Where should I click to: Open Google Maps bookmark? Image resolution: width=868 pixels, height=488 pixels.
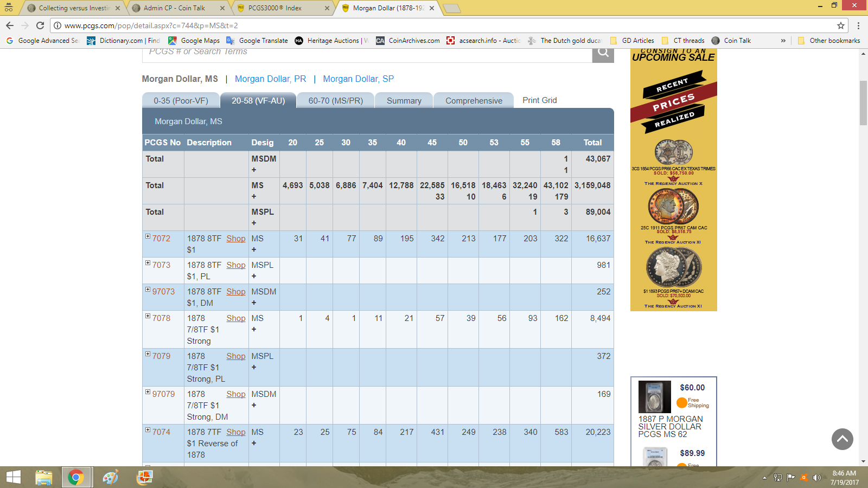coord(194,41)
